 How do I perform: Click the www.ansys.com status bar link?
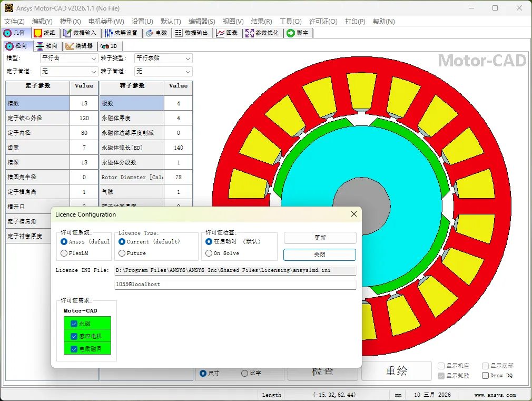click(495, 395)
